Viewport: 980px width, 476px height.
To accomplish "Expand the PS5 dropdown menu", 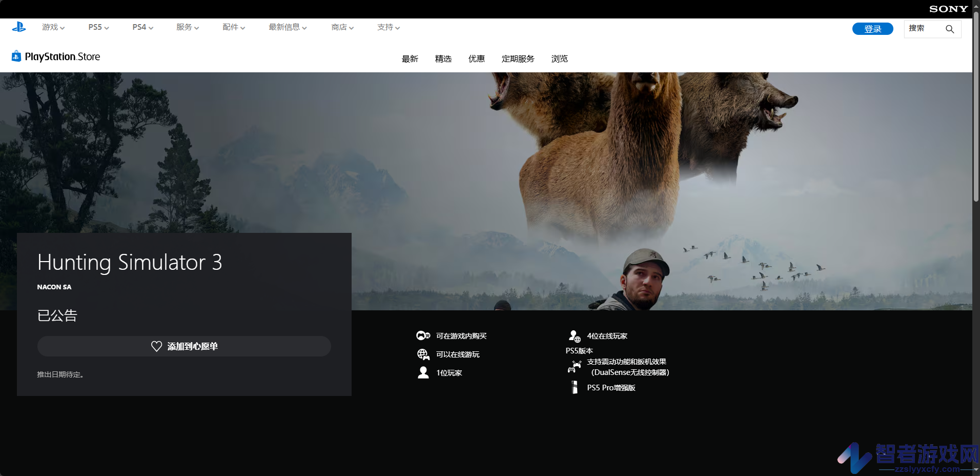I will pos(99,27).
